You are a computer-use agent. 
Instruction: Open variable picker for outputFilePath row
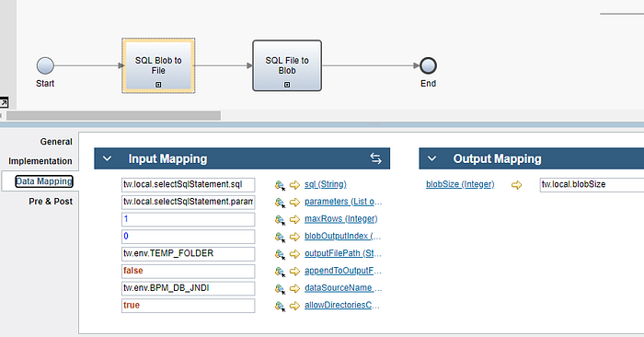280,254
